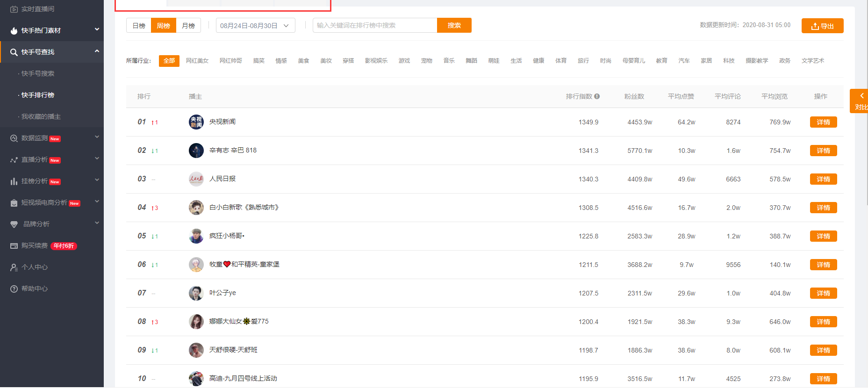Click the 高迪-九月四号线上活动 name

[243, 378]
